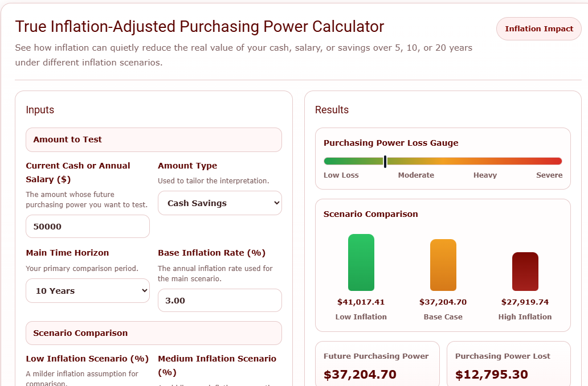Click the Current Cash or Annual Salary ($) label

click(x=78, y=173)
